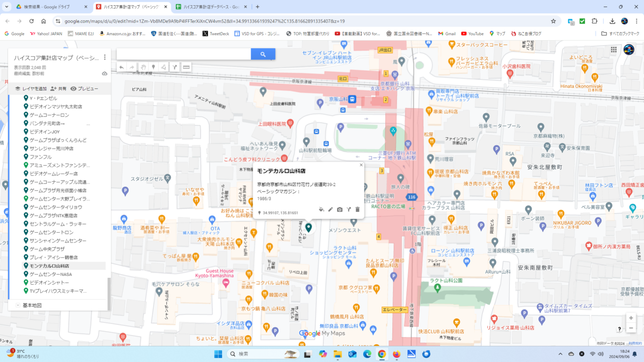Open the marker style paint bucket
The width and height of the screenshot is (644, 362).
pos(321,210)
